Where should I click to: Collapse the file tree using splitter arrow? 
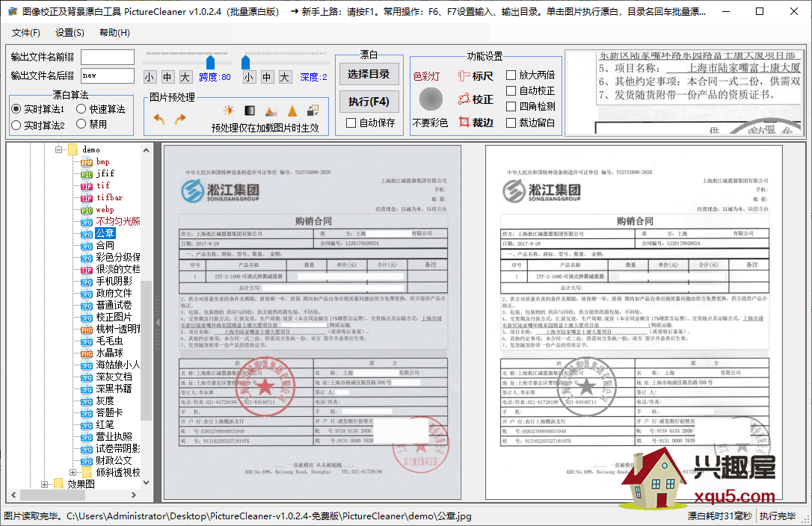coord(158,323)
